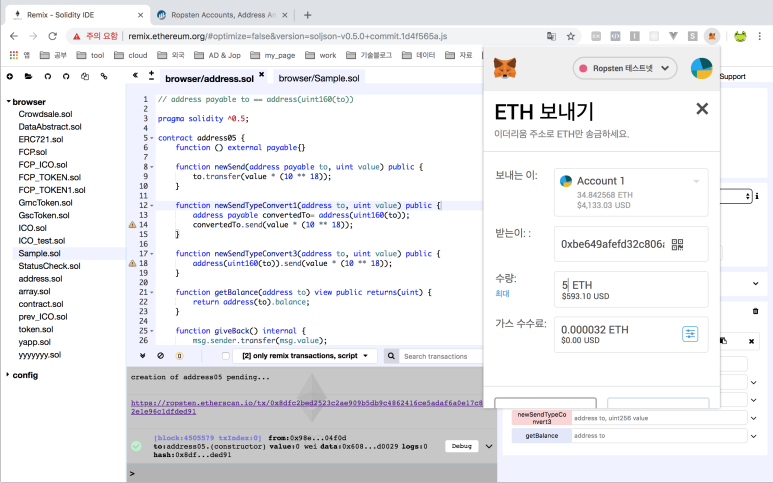
Task: Click the Search transactions input
Action: pyautogui.click(x=441, y=356)
